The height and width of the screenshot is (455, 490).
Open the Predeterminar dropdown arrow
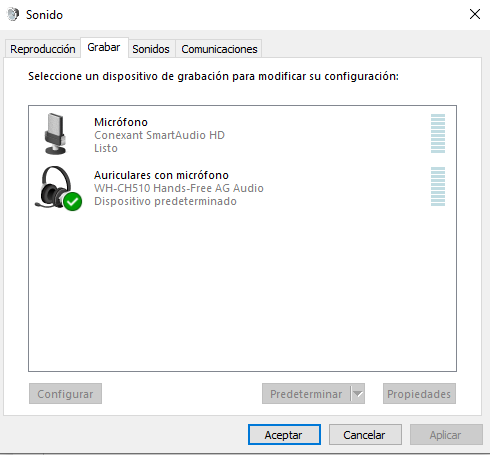(358, 394)
